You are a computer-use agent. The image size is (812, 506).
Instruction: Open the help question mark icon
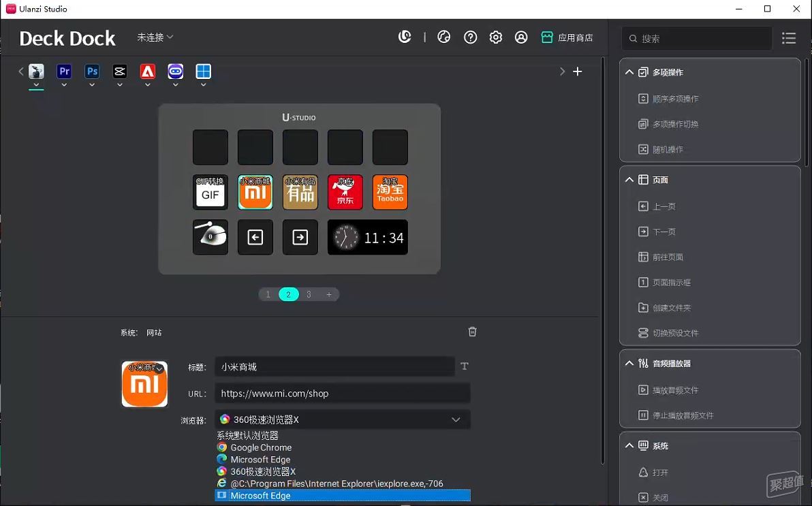470,37
